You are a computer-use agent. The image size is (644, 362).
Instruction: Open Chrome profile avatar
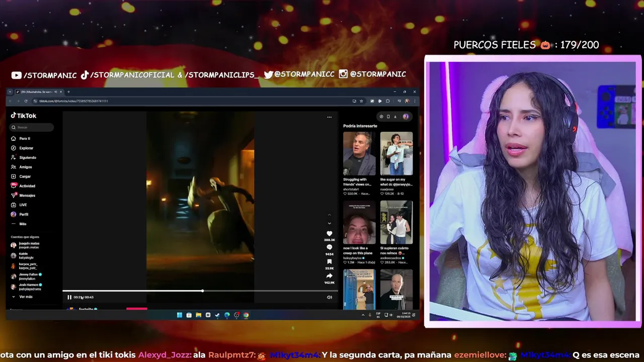pos(407,101)
